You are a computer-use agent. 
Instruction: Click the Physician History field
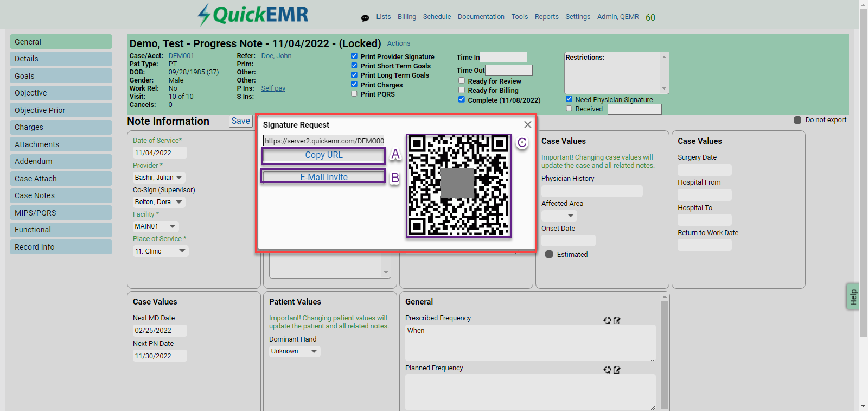[x=592, y=191]
